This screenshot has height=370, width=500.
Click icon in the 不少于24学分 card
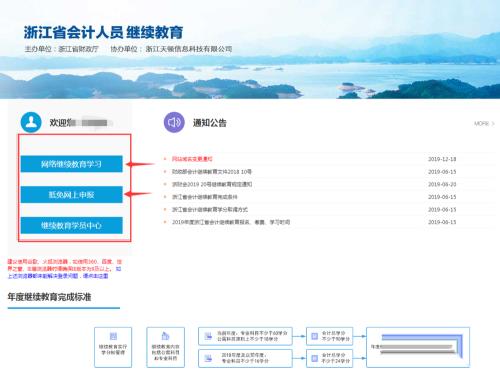point(314,358)
